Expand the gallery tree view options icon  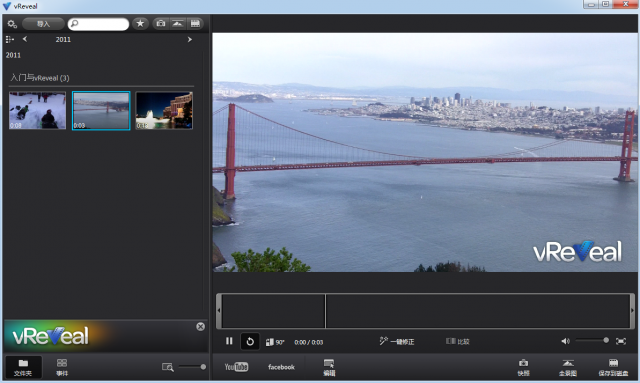pos(10,39)
